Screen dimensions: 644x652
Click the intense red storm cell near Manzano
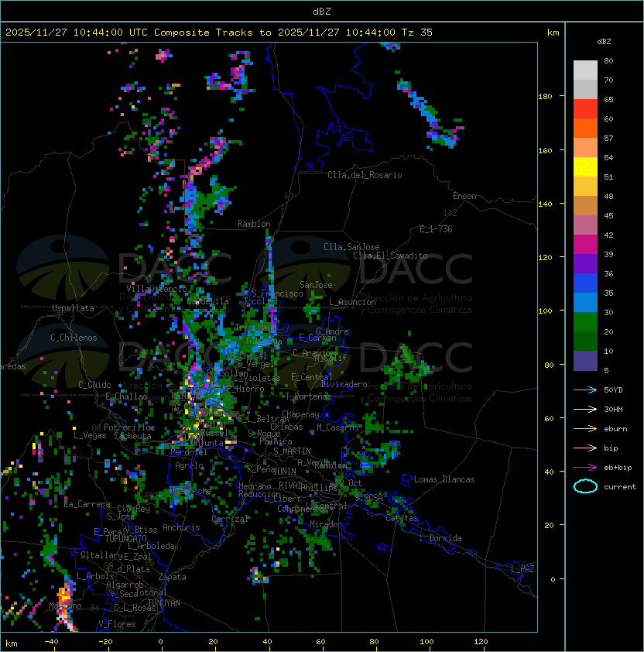point(65,598)
